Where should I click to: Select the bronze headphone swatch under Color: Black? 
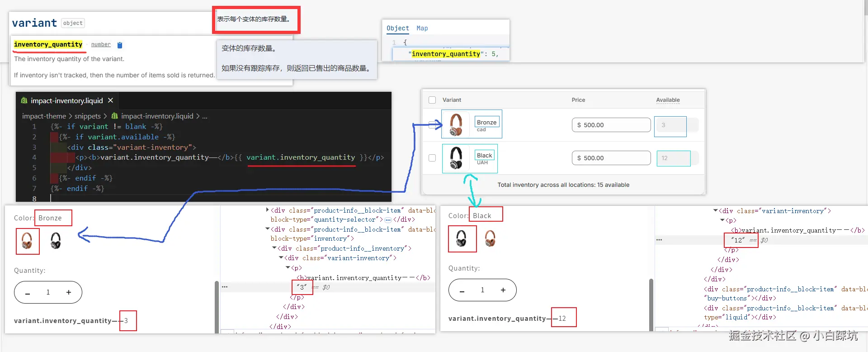(x=490, y=238)
